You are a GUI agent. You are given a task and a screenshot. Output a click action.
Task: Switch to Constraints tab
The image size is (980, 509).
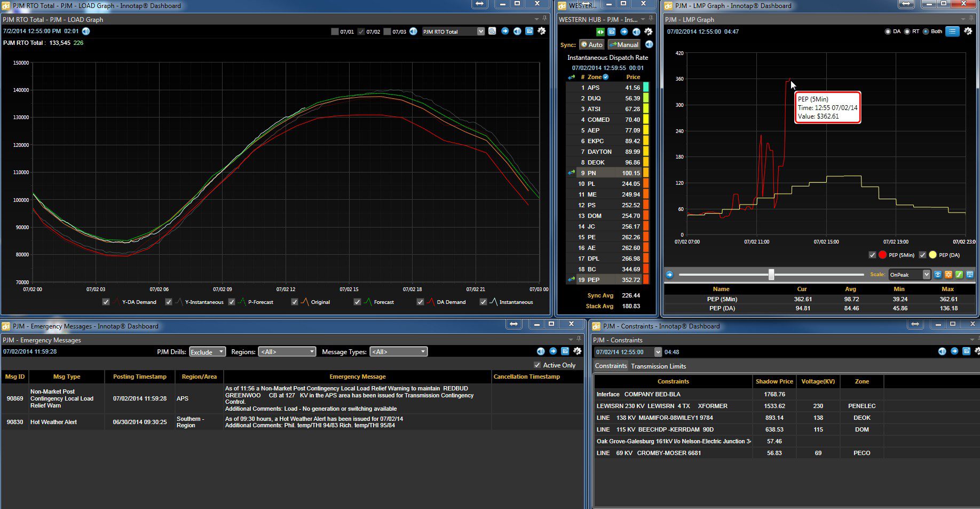[611, 366]
